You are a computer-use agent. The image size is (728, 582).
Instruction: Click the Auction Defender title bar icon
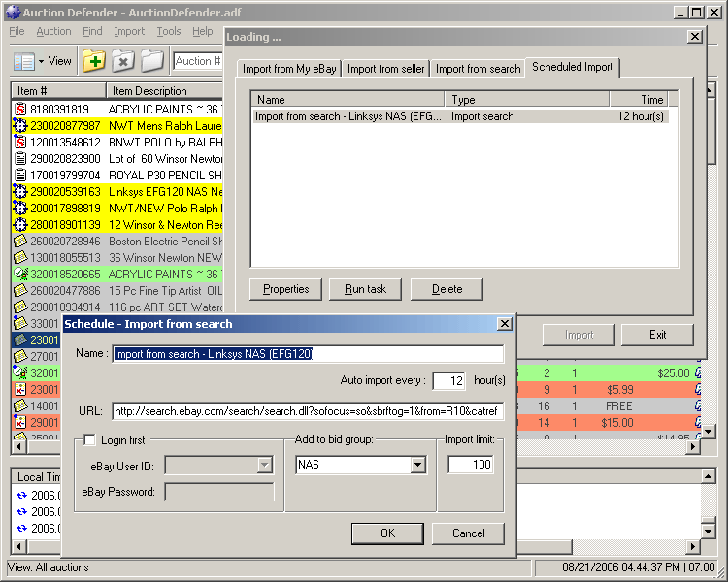(x=11, y=12)
